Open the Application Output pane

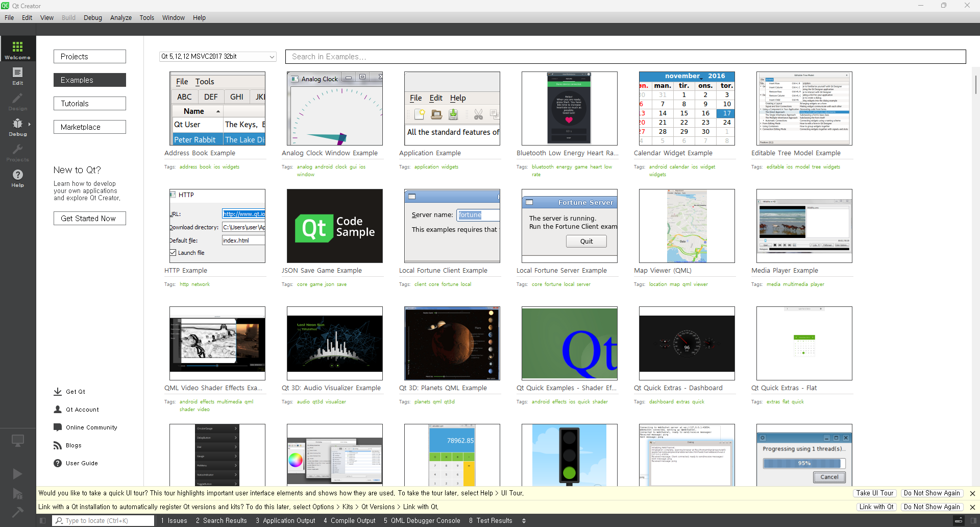tap(285, 520)
